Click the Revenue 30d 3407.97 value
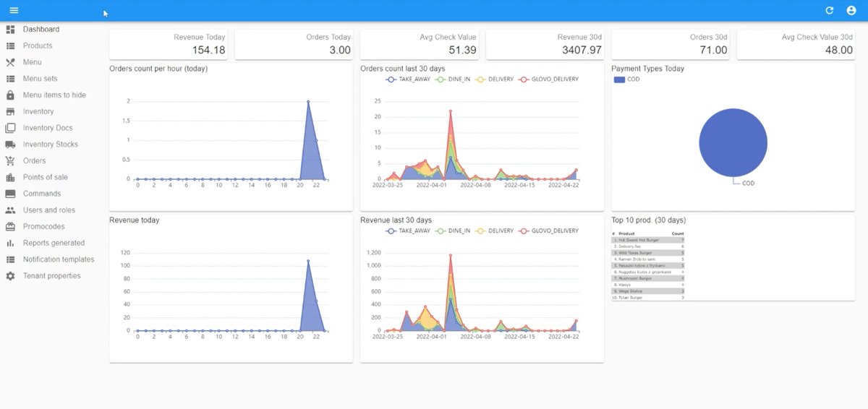The width and height of the screenshot is (868, 409). click(582, 50)
